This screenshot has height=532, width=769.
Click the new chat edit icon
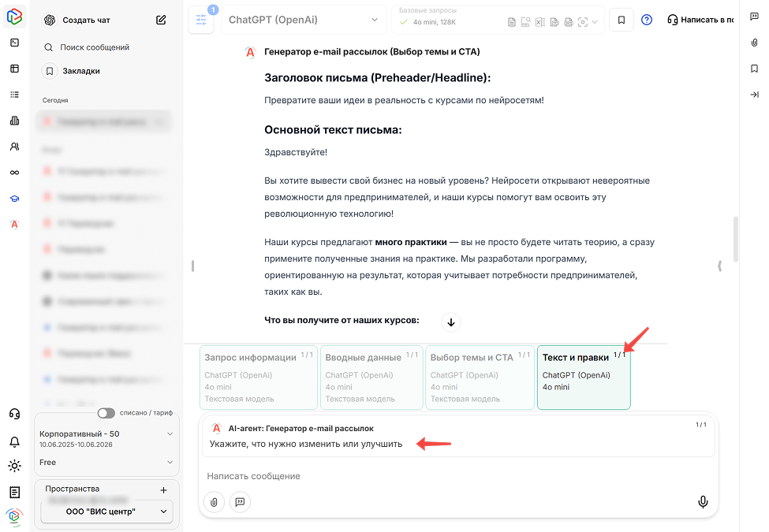point(161,20)
